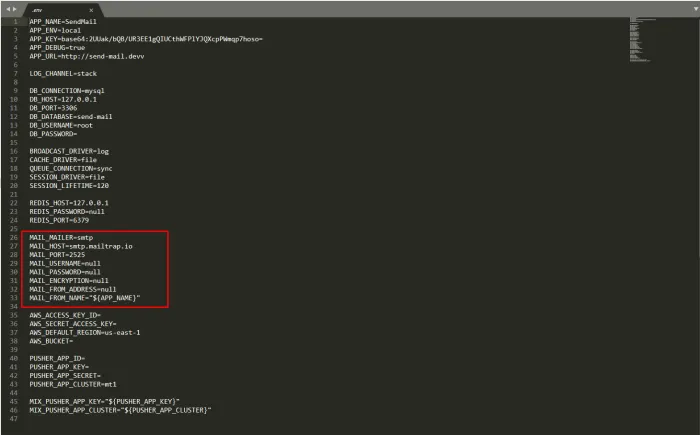Open the tab list dropdown arrow
The height and width of the screenshot is (435, 700).
[695, 9]
